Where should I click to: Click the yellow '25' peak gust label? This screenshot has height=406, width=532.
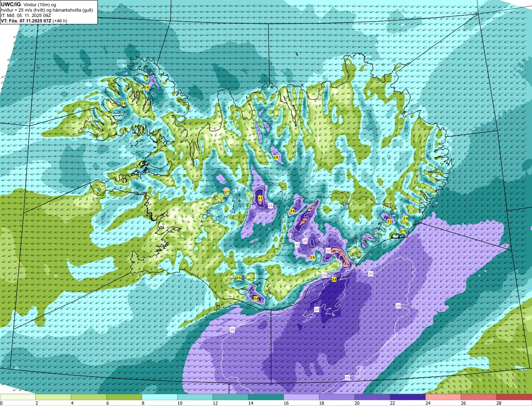coord(239,278)
